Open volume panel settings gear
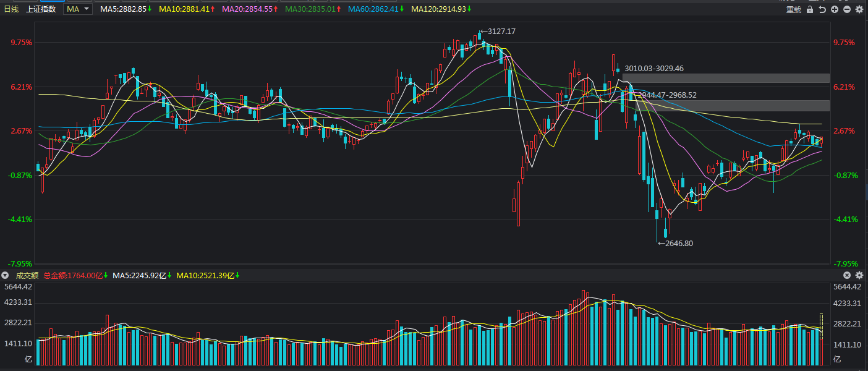The image size is (868, 371). 859,275
